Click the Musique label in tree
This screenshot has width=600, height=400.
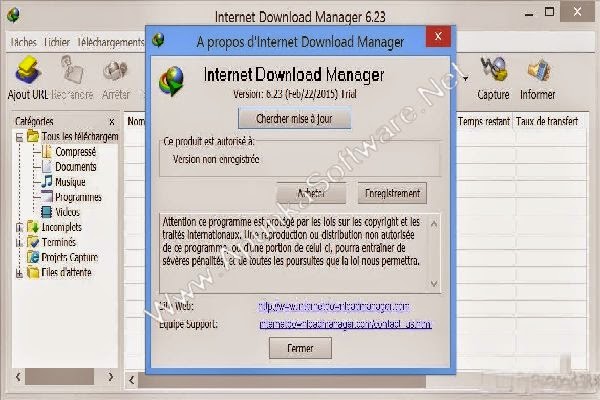(x=70, y=182)
